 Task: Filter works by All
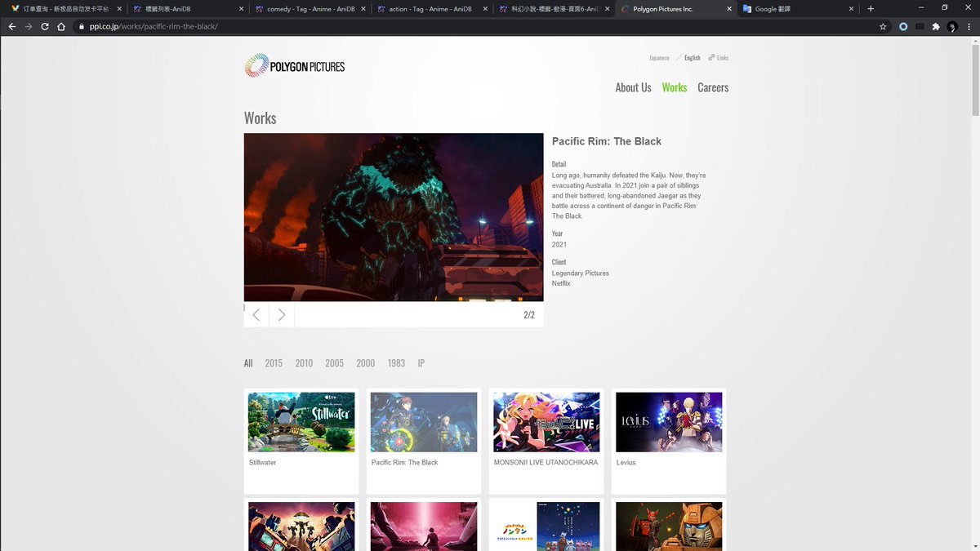pyautogui.click(x=248, y=363)
